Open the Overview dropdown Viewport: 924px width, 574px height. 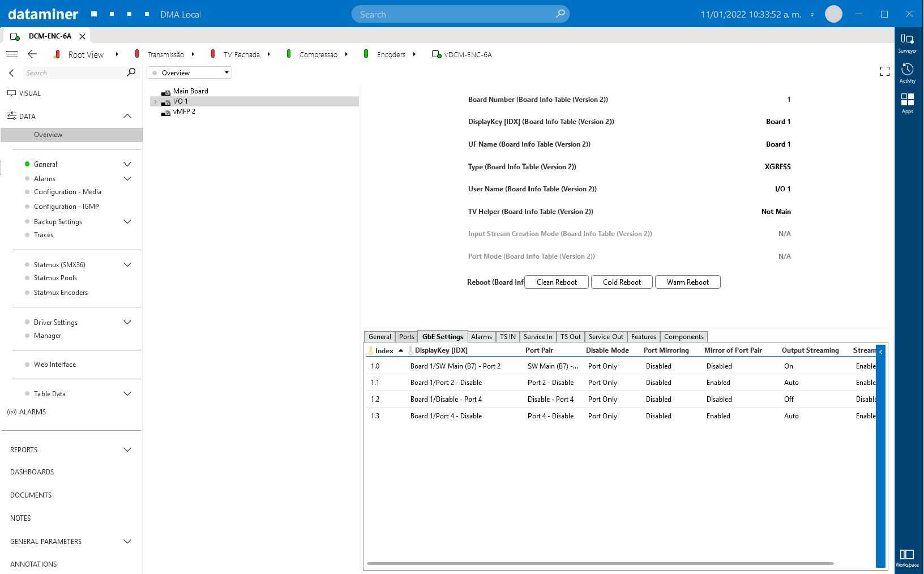tap(189, 72)
